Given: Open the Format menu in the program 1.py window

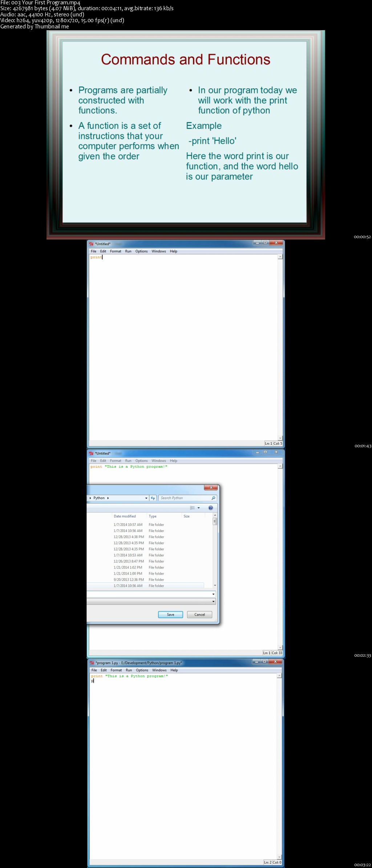Looking at the screenshot, I should point(116,670).
